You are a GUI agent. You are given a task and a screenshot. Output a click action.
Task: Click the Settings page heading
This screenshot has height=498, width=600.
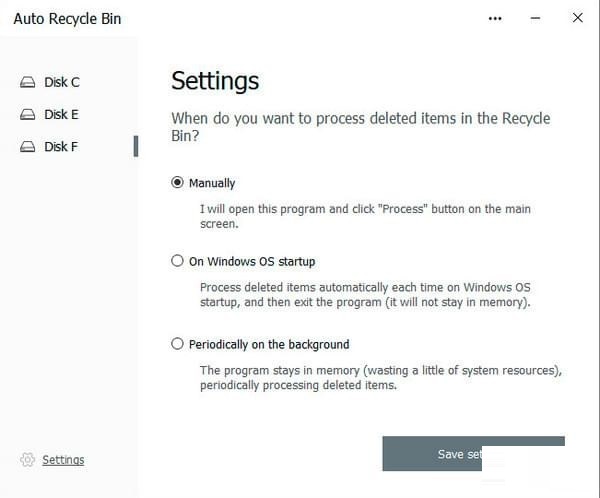point(215,81)
